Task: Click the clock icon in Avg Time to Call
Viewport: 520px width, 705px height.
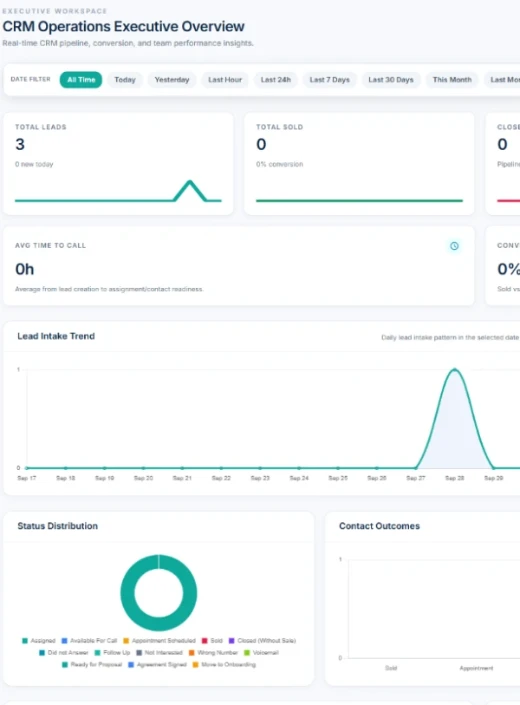Action: point(454,246)
